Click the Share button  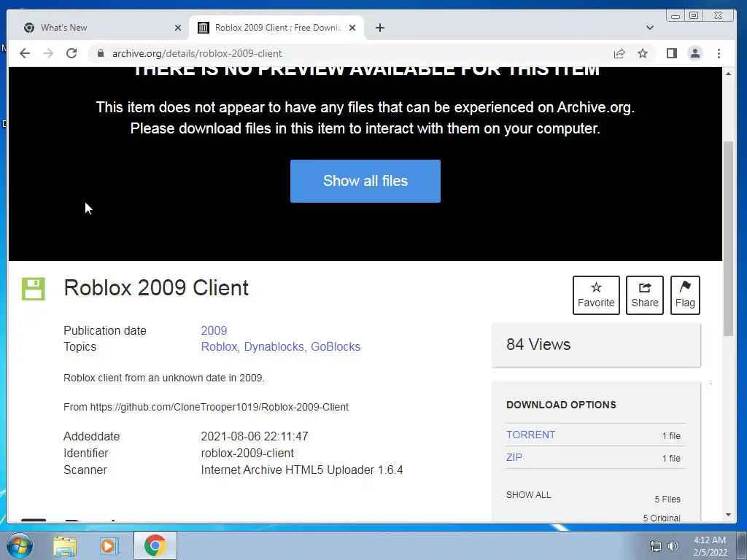645,295
